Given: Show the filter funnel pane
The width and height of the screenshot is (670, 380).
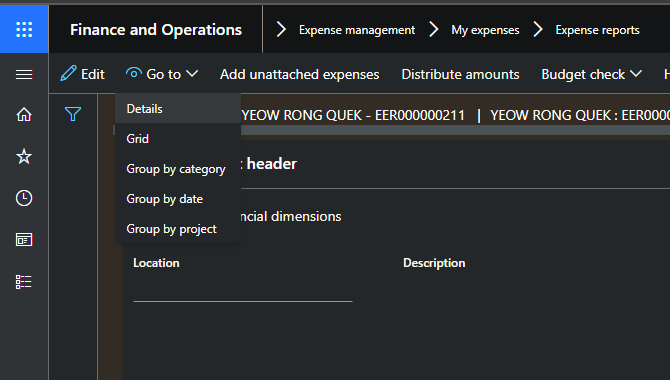Looking at the screenshot, I should 73,114.
